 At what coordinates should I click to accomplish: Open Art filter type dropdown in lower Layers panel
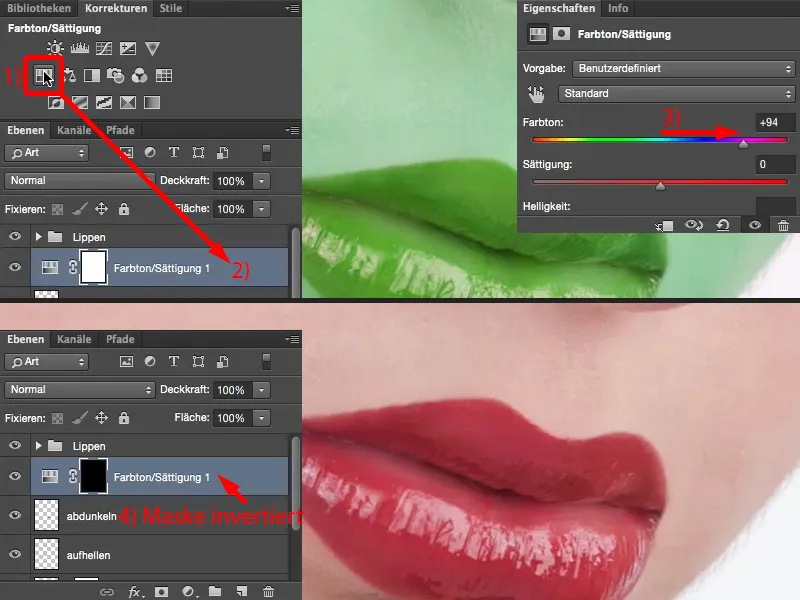[46, 362]
